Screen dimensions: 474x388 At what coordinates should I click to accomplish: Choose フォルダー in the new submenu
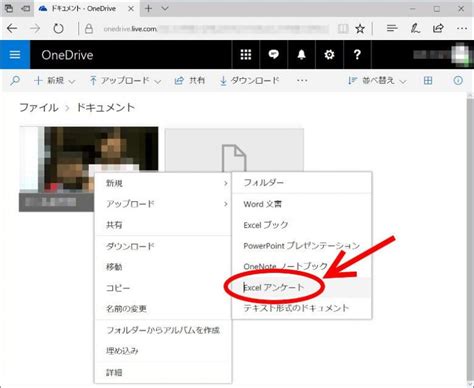tap(302, 183)
